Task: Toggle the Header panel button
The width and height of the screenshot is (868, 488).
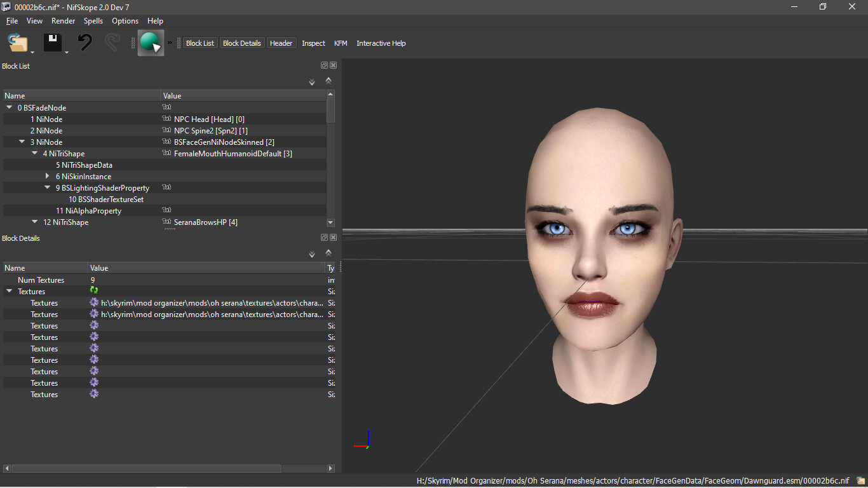Action: tap(281, 43)
